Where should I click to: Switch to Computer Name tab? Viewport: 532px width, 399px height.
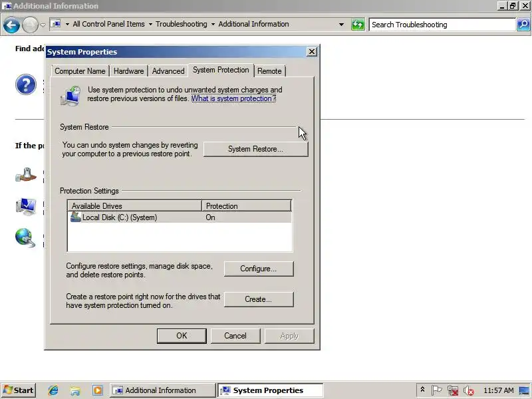coord(80,71)
